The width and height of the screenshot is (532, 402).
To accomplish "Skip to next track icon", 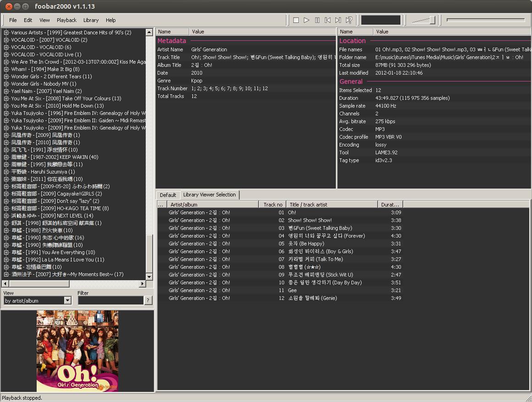I will [338, 20].
